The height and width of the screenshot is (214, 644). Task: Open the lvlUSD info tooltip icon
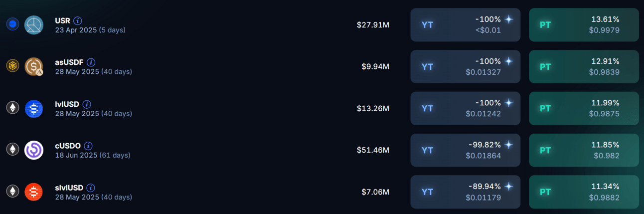[87, 104]
